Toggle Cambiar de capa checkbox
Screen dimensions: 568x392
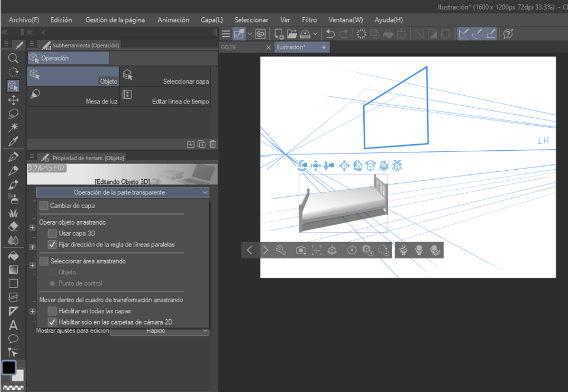(44, 206)
